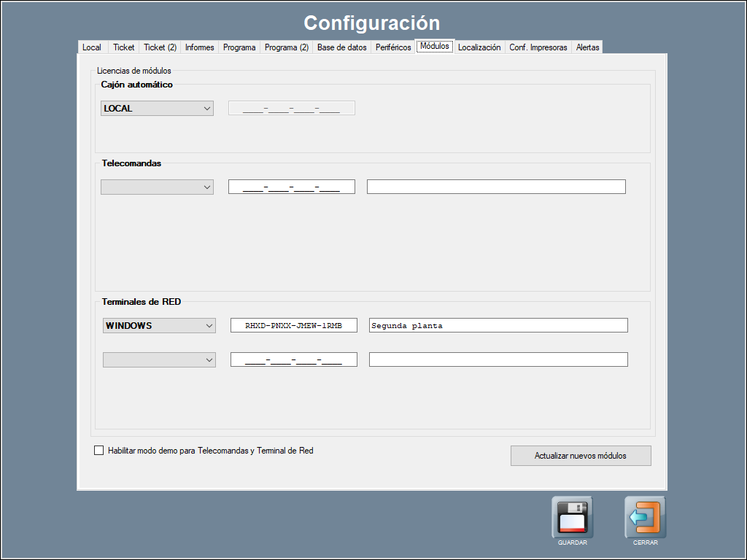Image resolution: width=747 pixels, height=560 pixels.
Task: Select the Informes tab
Action: click(199, 47)
